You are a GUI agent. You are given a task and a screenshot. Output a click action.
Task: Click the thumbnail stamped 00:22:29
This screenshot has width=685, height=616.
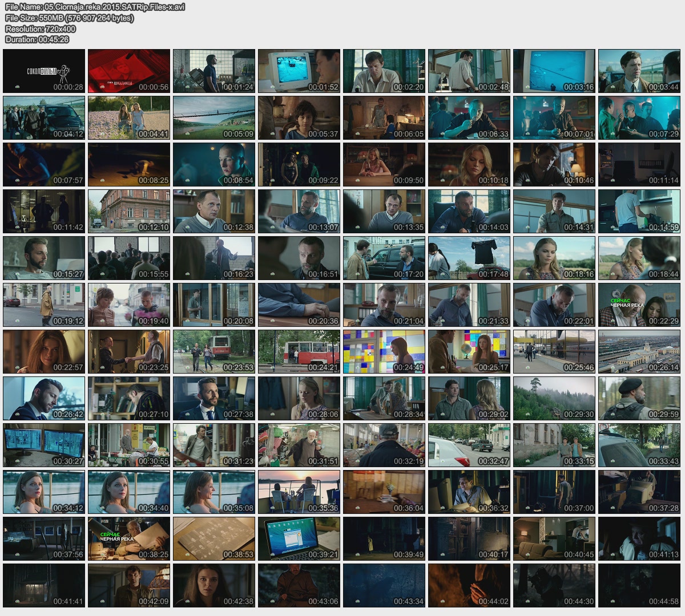[639, 305]
